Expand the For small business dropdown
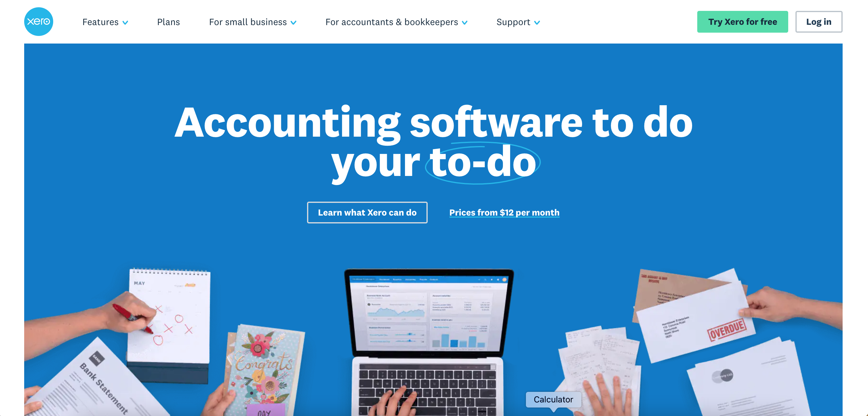The height and width of the screenshot is (416, 868). click(x=252, y=22)
